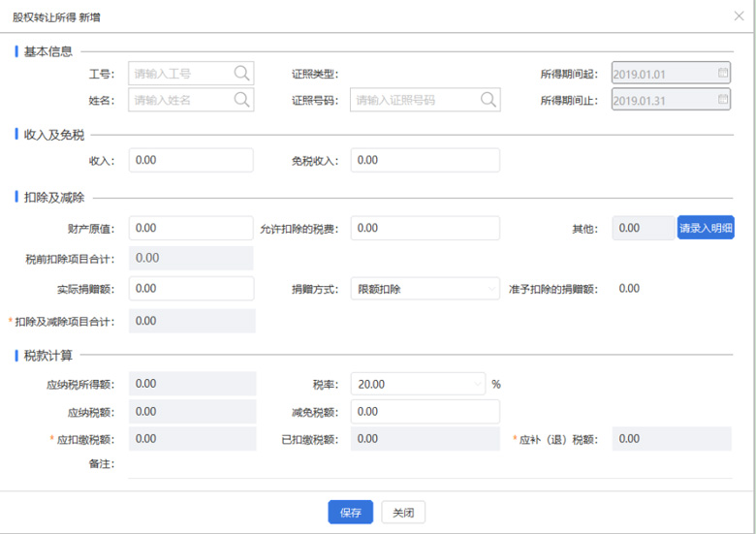This screenshot has width=756, height=534.
Task: Click the search icon in 证照号码 field
Action: pyautogui.click(x=488, y=99)
